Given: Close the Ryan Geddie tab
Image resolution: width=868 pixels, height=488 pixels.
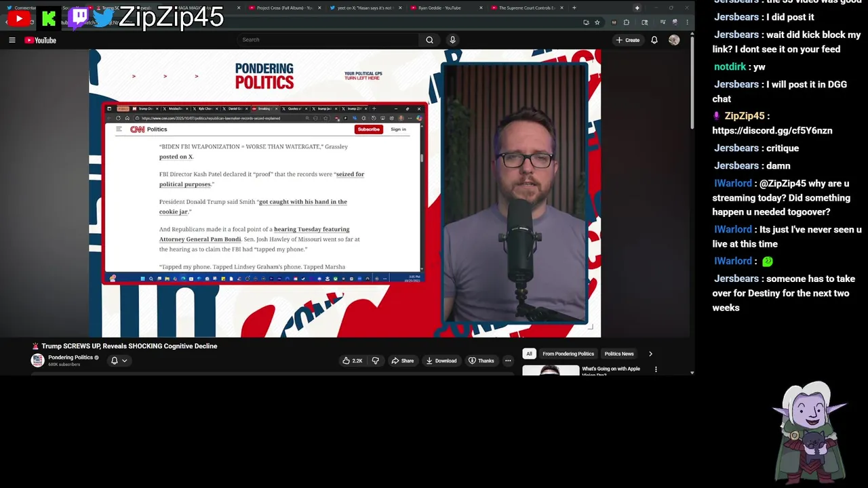Looking at the screenshot, I should pyautogui.click(x=481, y=8).
